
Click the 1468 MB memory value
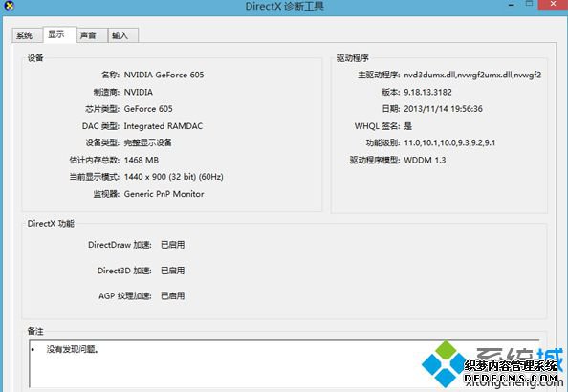[x=142, y=160]
